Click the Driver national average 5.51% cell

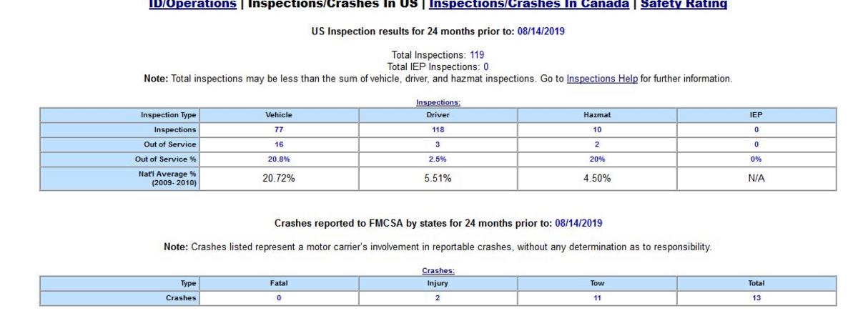click(x=438, y=179)
